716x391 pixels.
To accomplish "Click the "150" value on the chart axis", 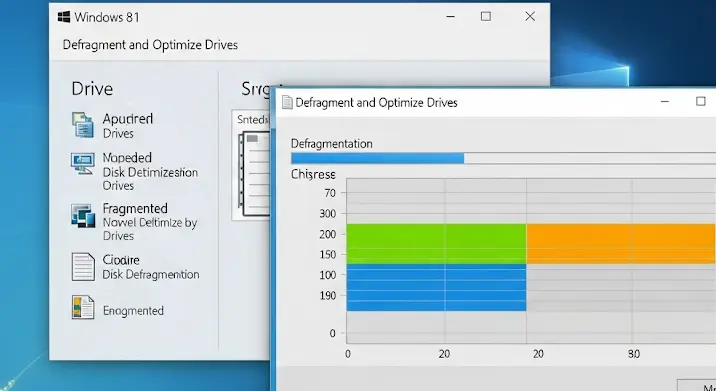I will (327, 255).
